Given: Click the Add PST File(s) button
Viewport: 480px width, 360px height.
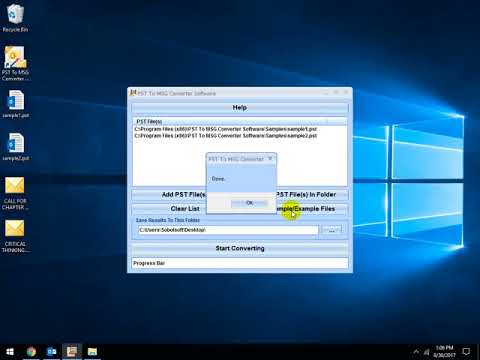Looking at the screenshot, I should point(169,194).
